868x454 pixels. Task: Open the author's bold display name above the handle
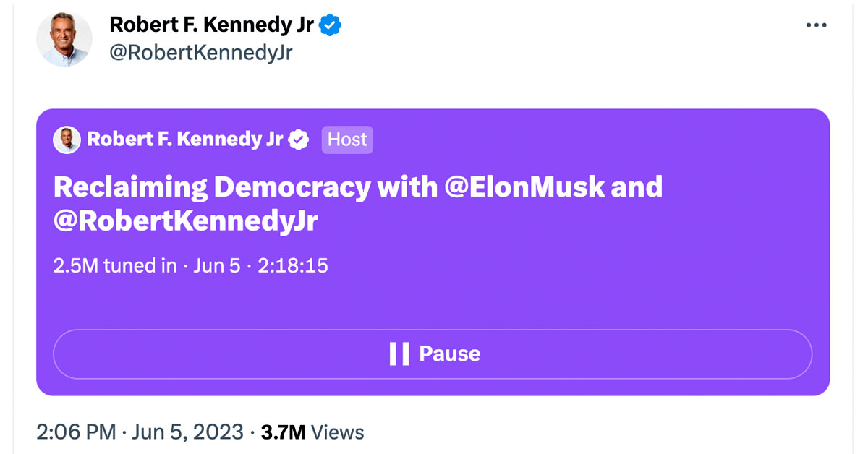click(x=211, y=25)
